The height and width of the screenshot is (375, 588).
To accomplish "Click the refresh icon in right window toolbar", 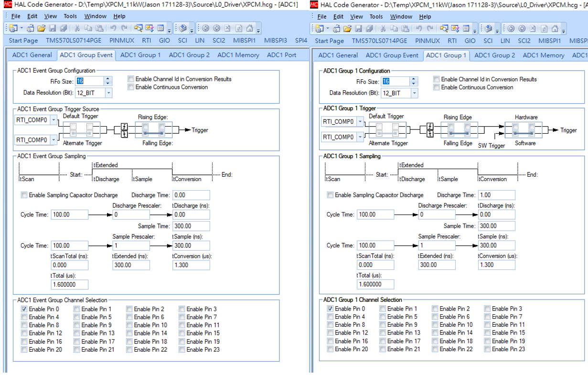I will (545, 29).
